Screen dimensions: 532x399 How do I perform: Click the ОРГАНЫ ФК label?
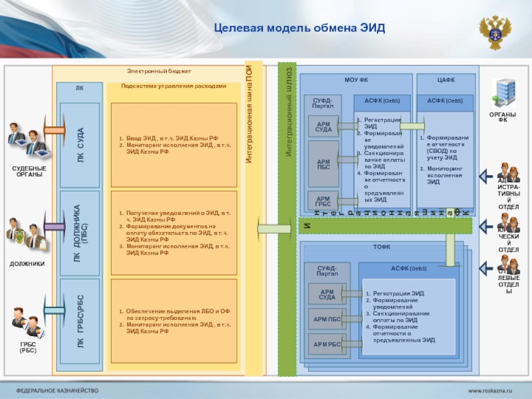[x=503, y=117]
